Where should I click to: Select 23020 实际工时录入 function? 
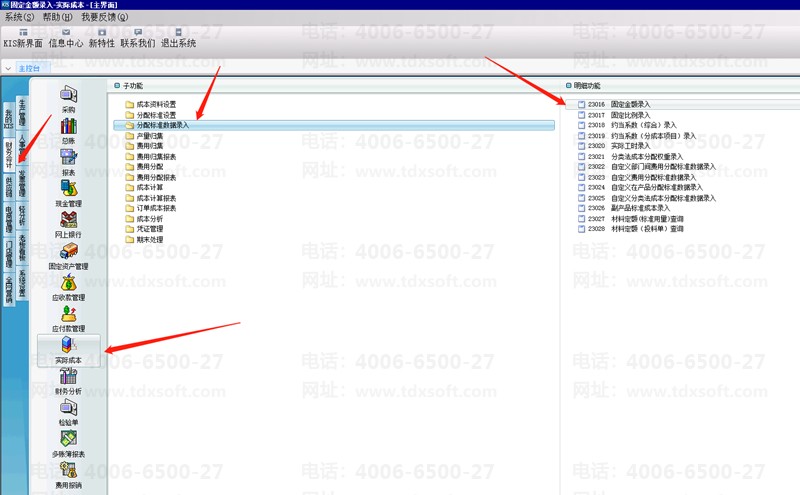click(614, 146)
